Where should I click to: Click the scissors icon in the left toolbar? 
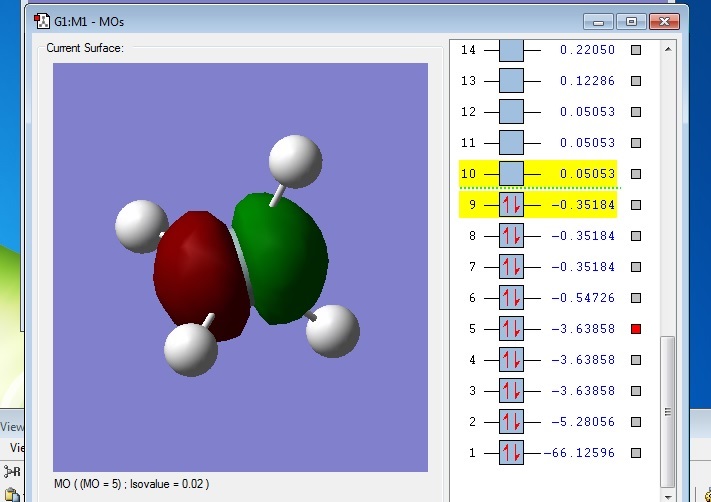coord(12,472)
